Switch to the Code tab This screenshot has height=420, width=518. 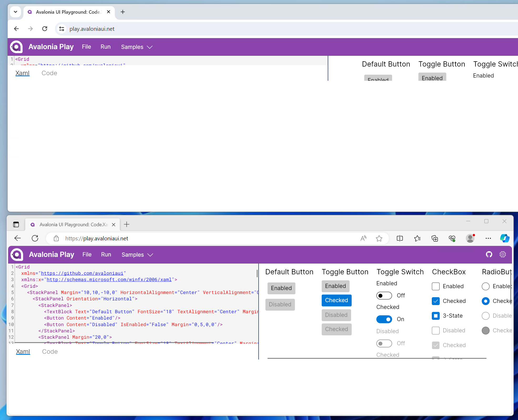tap(50, 352)
